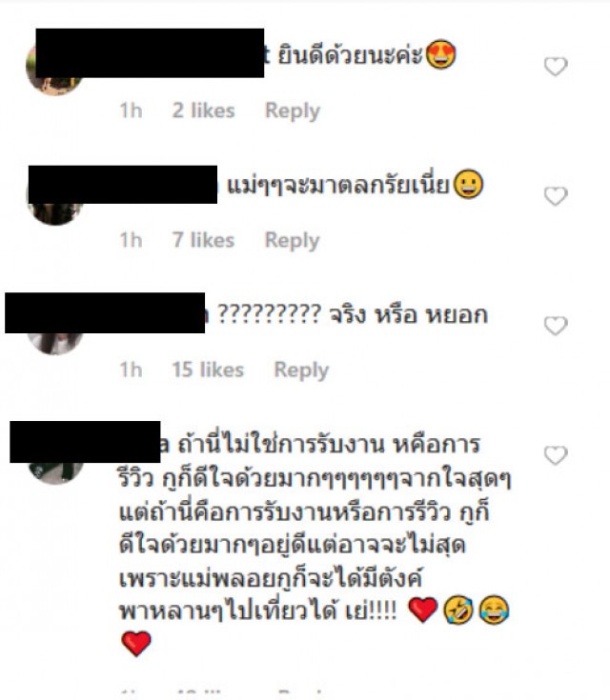Reply to the comment with 15 likes
The height and width of the screenshot is (700, 610).
point(301,370)
